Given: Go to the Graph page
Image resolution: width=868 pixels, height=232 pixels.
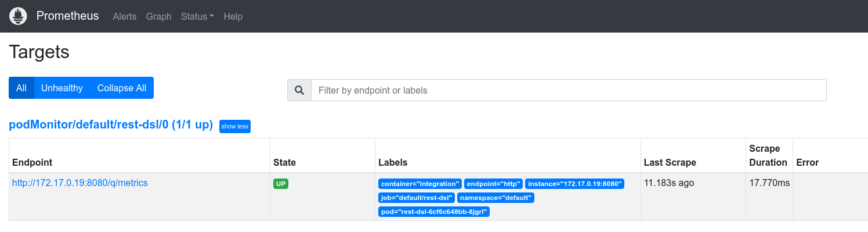Looking at the screenshot, I should coord(159,16).
